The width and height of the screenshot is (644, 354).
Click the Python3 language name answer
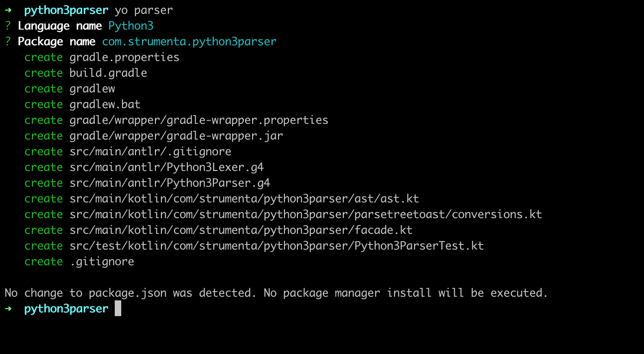[131, 26]
